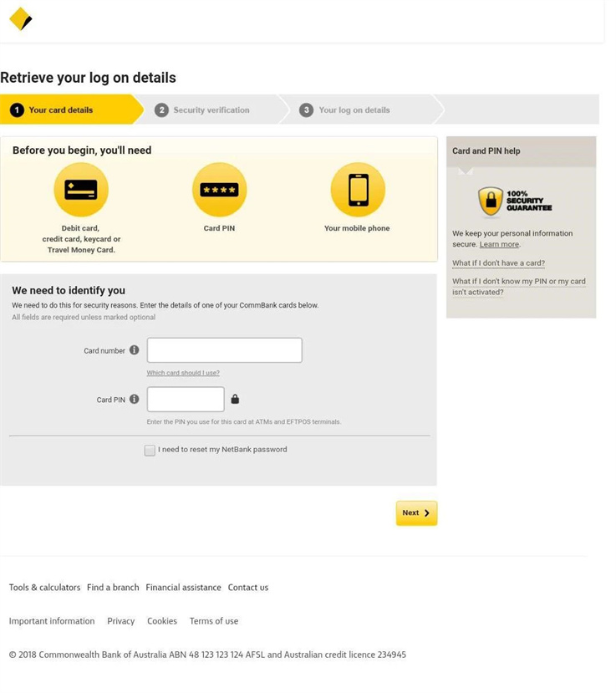Screen dimensions: 616x693
Task: Open Terms of use footer link
Action: point(214,621)
